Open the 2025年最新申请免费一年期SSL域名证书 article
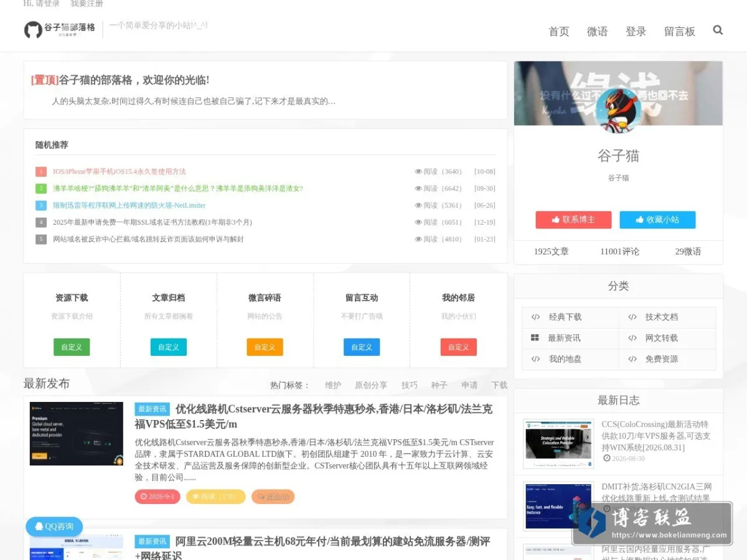The image size is (747, 560). click(x=153, y=222)
